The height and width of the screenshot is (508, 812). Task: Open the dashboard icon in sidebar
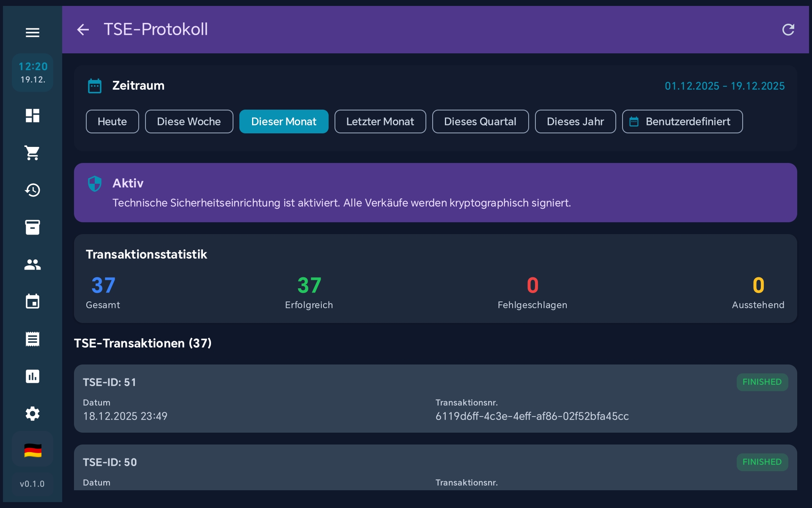(33, 116)
